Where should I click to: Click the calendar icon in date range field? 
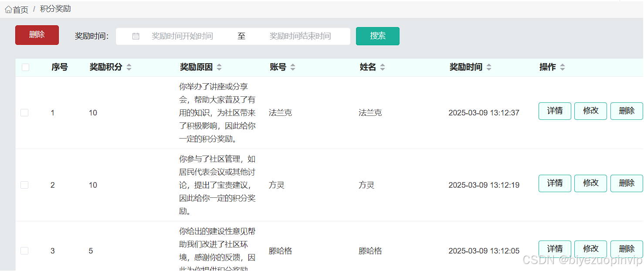click(x=136, y=36)
